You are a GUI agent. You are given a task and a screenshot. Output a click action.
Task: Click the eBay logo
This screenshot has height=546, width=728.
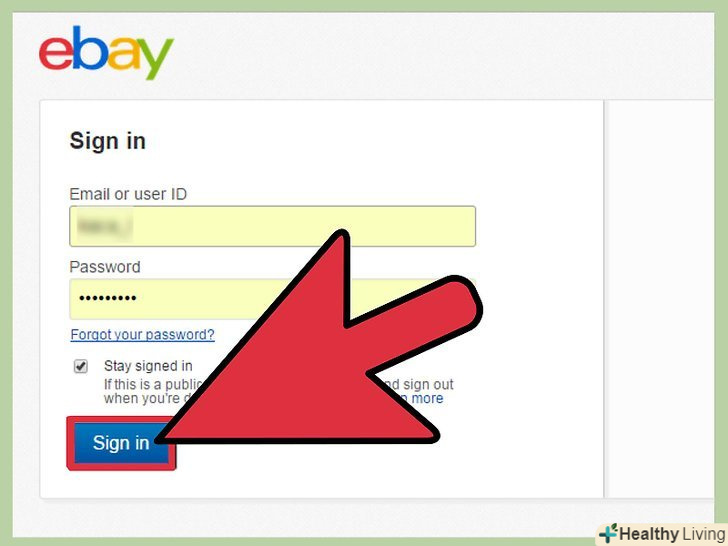[x=106, y=52]
